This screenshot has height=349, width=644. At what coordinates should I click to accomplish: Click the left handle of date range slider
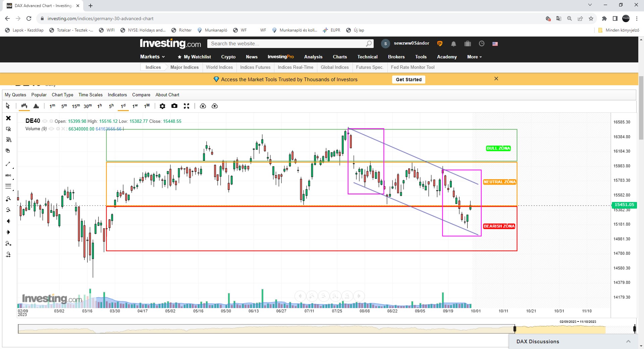515,329
